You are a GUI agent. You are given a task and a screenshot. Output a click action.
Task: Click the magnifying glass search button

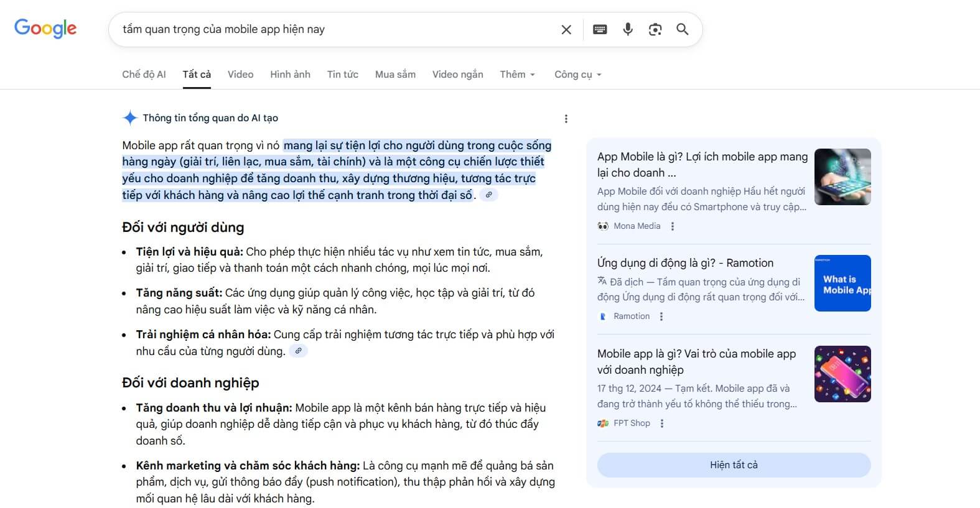(x=683, y=29)
